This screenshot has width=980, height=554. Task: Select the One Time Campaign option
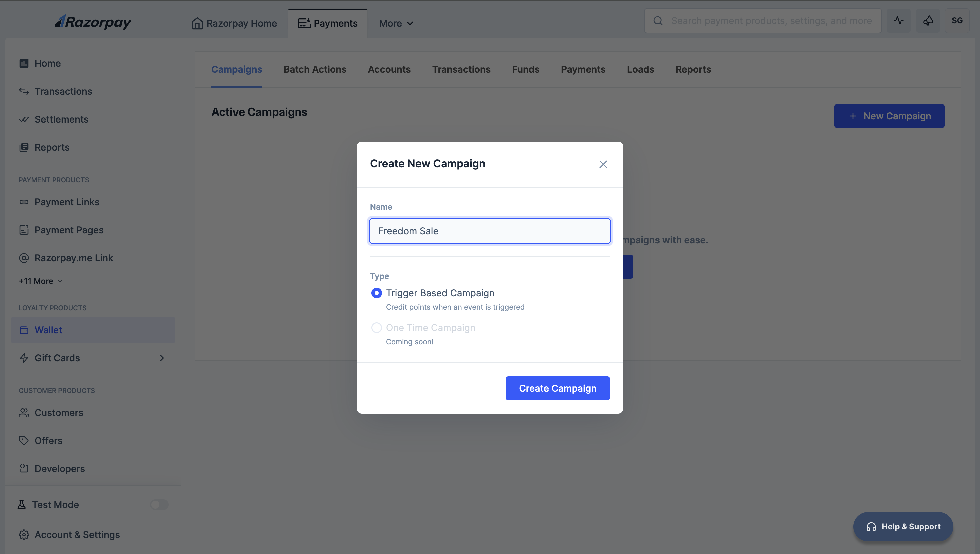pyautogui.click(x=376, y=328)
